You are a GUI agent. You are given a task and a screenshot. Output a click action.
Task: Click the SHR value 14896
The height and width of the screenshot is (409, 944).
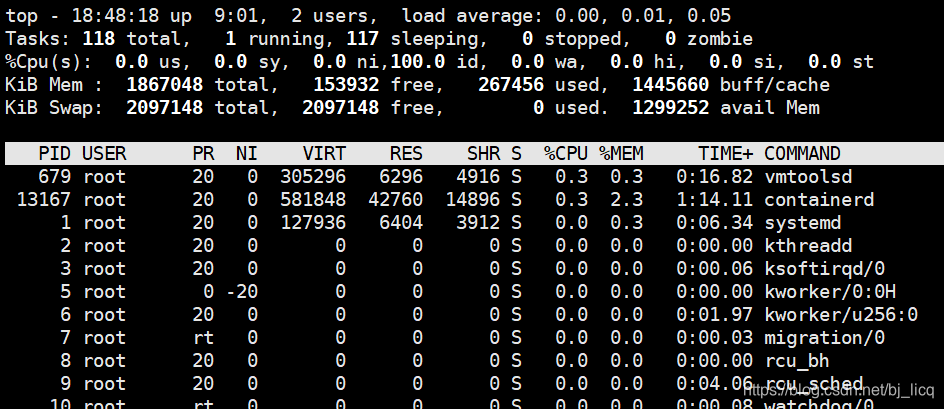tap(473, 199)
